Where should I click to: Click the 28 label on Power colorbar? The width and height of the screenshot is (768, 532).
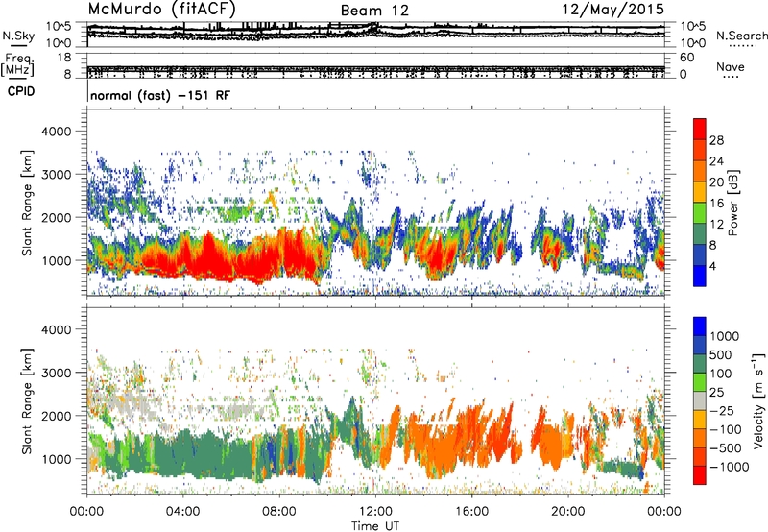pos(716,140)
